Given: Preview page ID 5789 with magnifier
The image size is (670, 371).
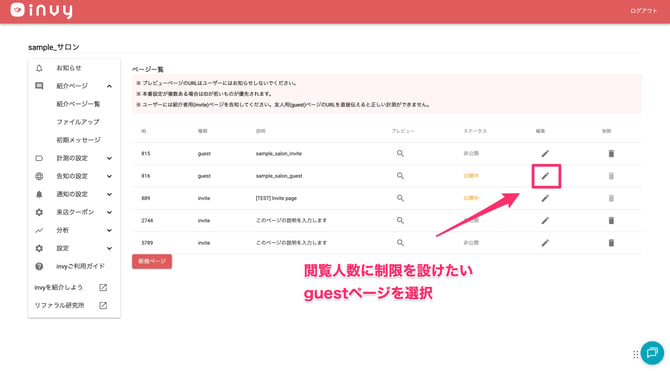Looking at the screenshot, I should [x=400, y=242].
